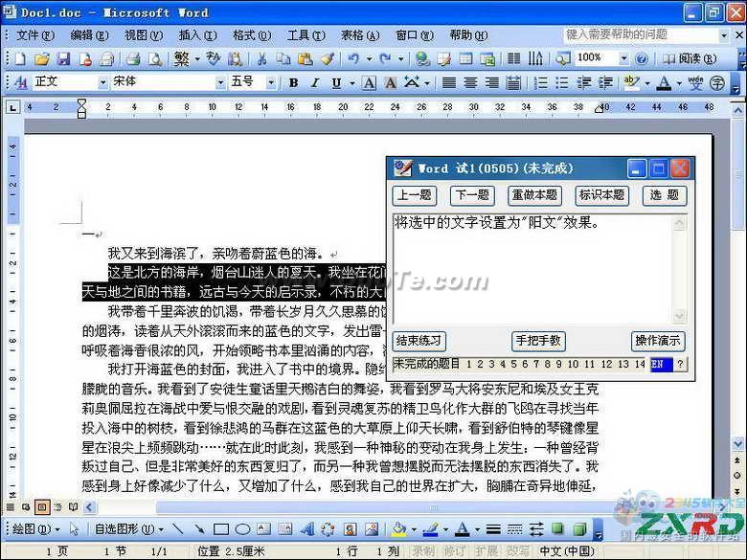Click the New blank document icon
The width and height of the screenshot is (747, 560).
(20, 58)
